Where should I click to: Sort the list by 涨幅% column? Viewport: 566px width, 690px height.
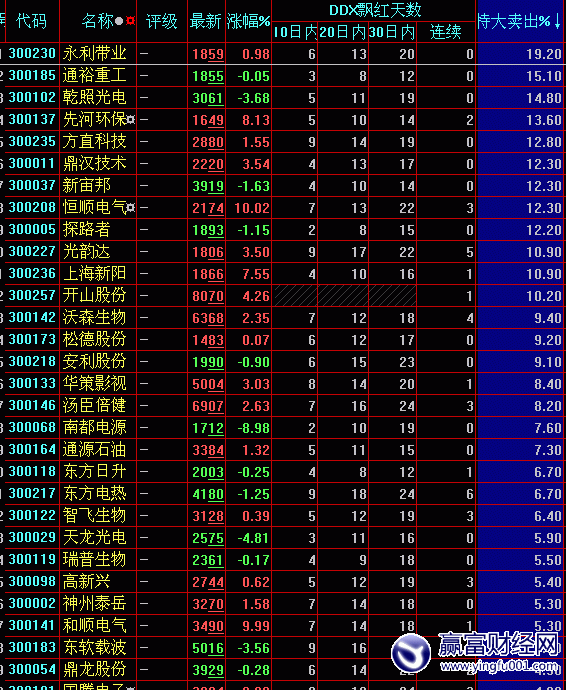click(248, 22)
